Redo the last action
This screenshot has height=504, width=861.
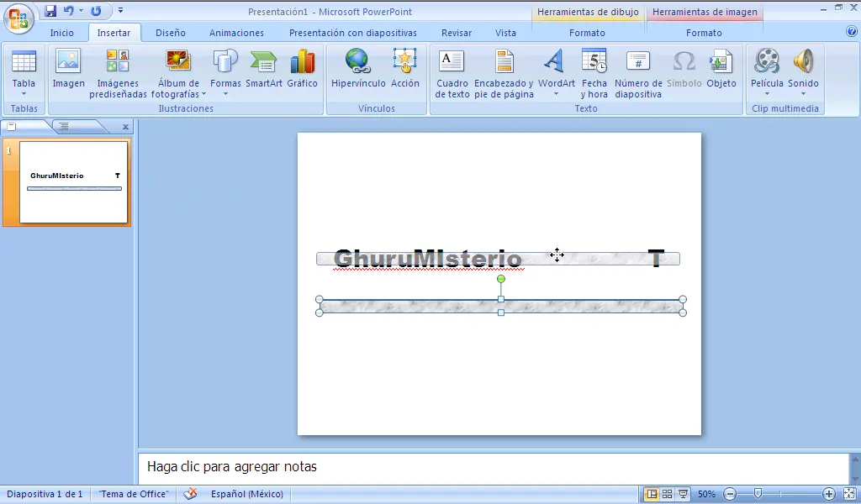(x=96, y=10)
